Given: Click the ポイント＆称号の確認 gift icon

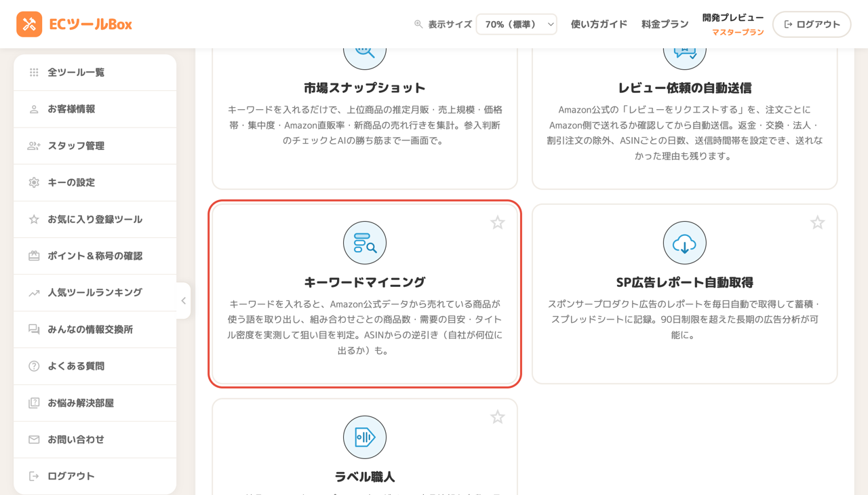Looking at the screenshot, I should pos(34,256).
